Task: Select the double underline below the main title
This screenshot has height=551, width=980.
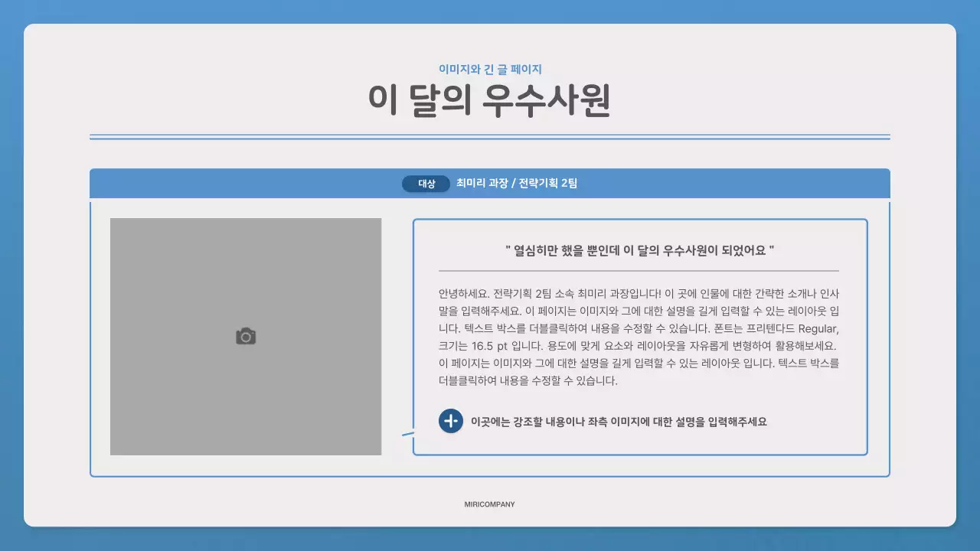Action: pyautogui.click(x=489, y=135)
